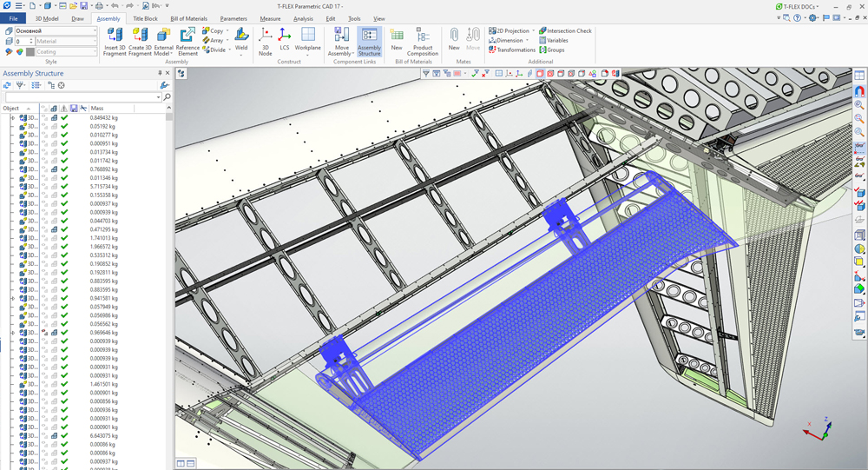Open the Bill of Materials tab
The width and height of the screenshot is (868, 470).
[x=188, y=18]
